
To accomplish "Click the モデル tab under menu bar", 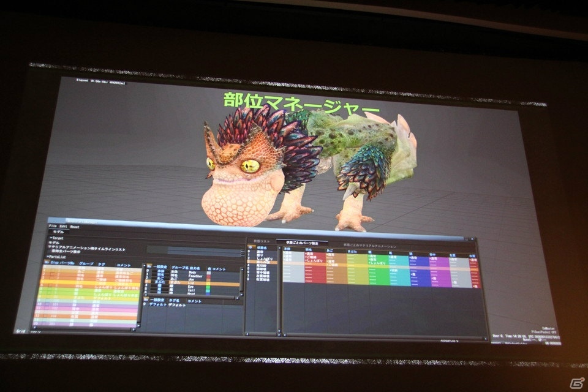I will coord(59,232).
